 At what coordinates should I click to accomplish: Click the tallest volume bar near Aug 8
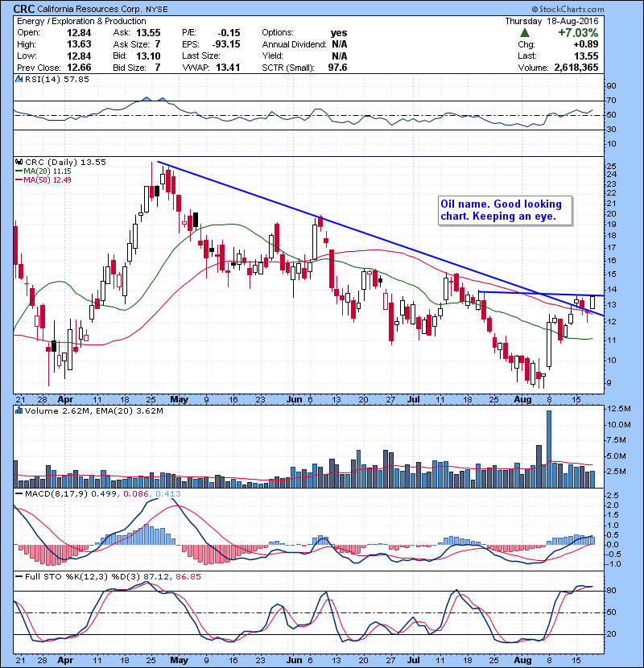tap(549, 449)
